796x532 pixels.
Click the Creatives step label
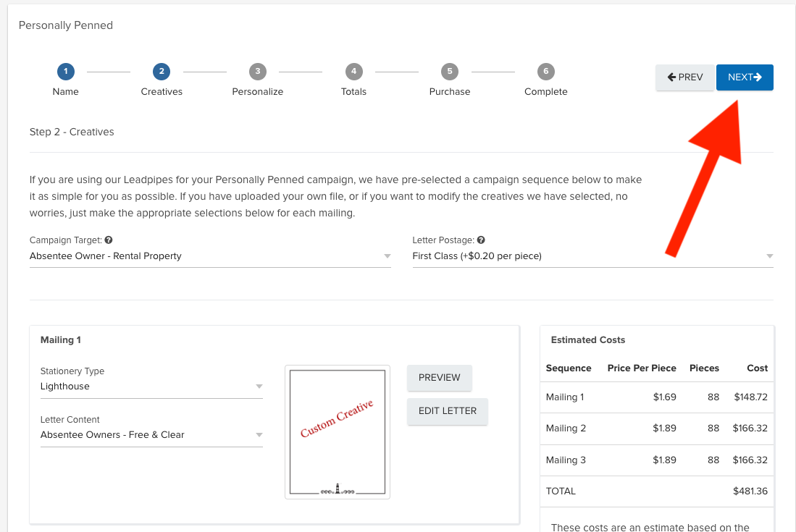coord(162,92)
